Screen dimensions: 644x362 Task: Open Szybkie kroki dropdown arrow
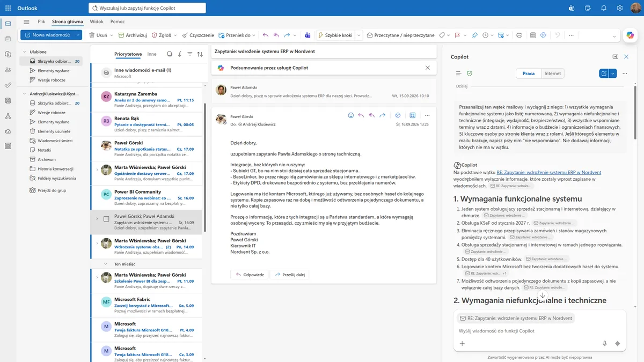tap(358, 35)
